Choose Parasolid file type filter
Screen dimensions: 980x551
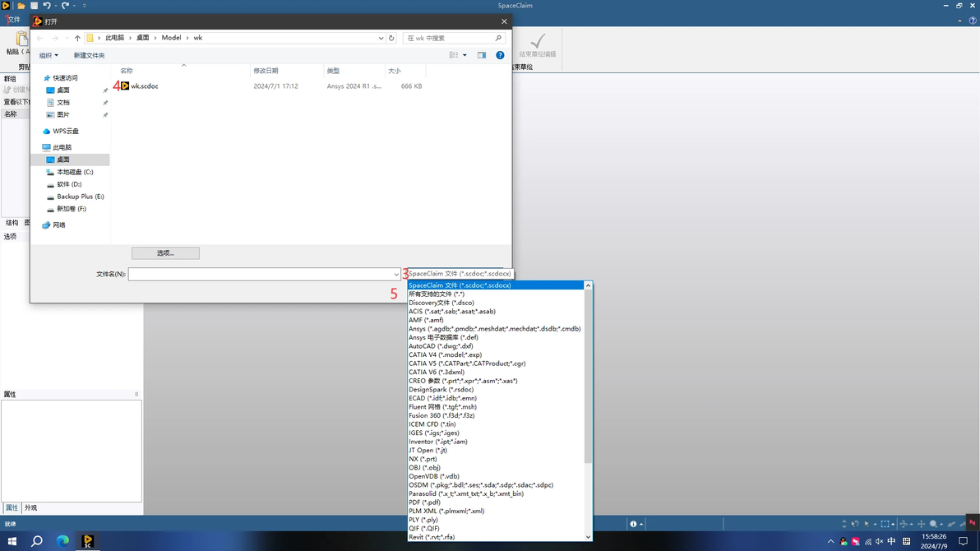(466, 493)
